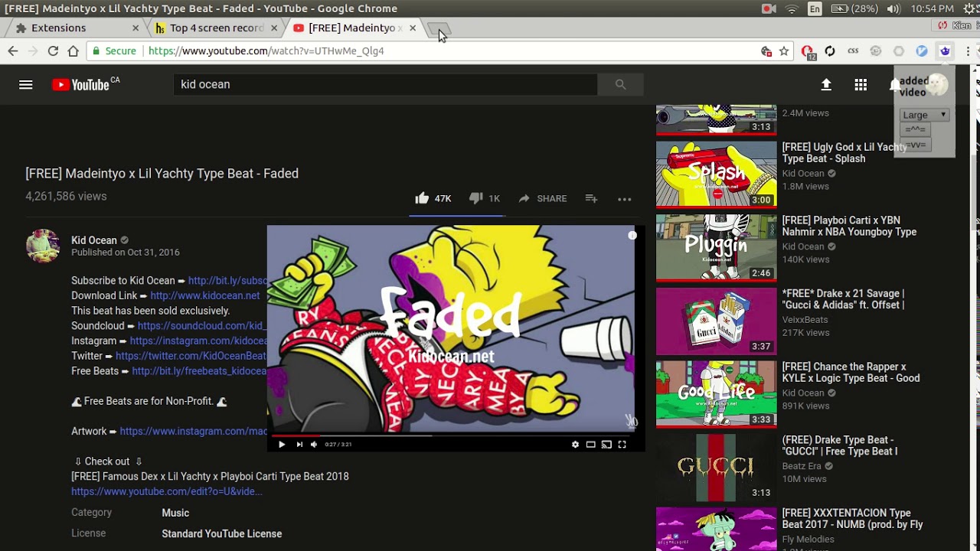Viewport: 980px width, 551px height.
Task: Open the Soundcloud link in description
Action: coord(202,326)
